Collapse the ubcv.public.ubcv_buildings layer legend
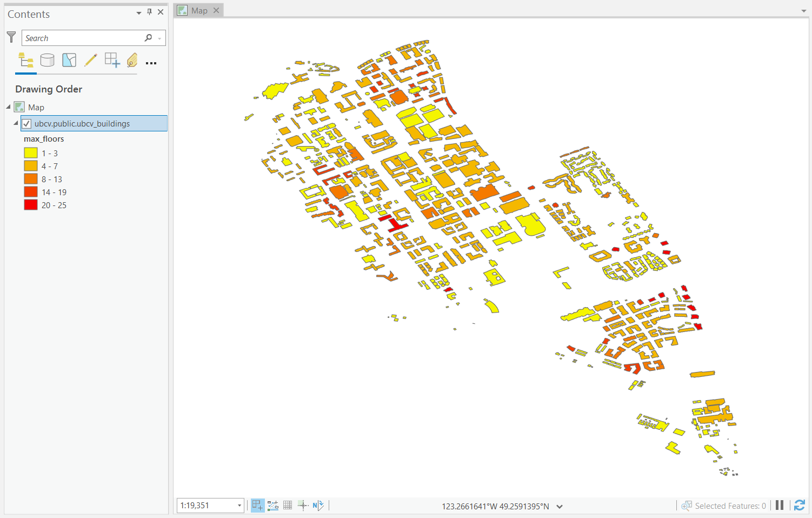The height and width of the screenshot is (518, 812). [16, 123]
